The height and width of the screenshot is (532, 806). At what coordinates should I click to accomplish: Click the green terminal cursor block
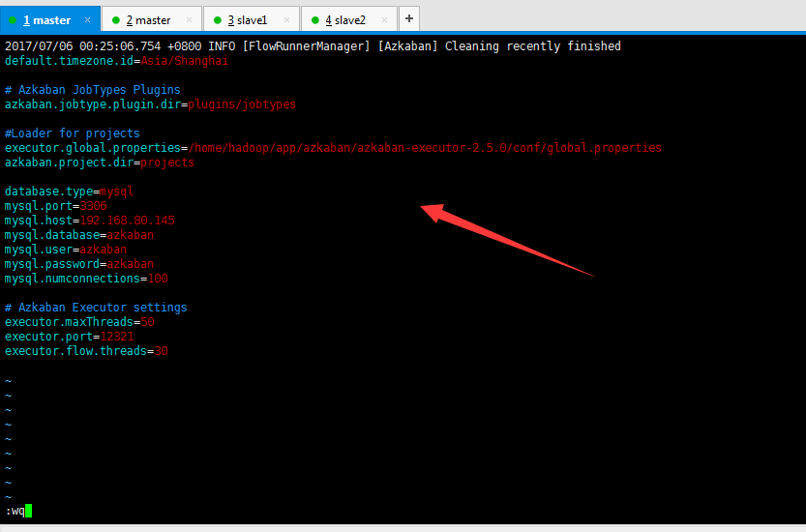point(29,511)
